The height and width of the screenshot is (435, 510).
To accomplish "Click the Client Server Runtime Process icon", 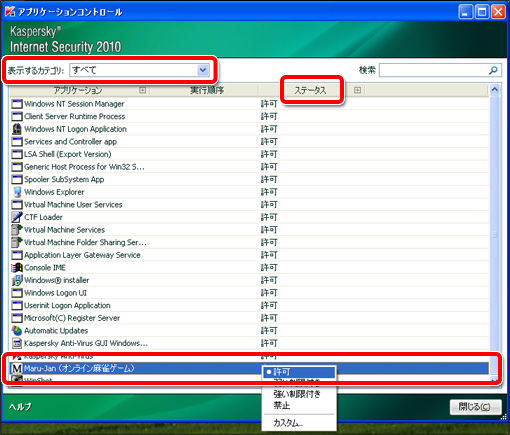I will coord(17,117).
